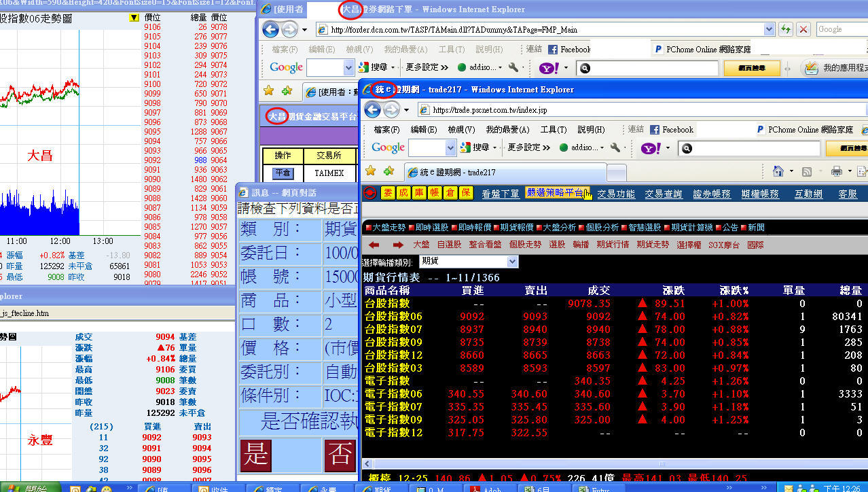The image size is (868, 492).
Task: Click the Yahoo! logo in the 大昌 browser toolbar
Action: [x=549, y=68]
